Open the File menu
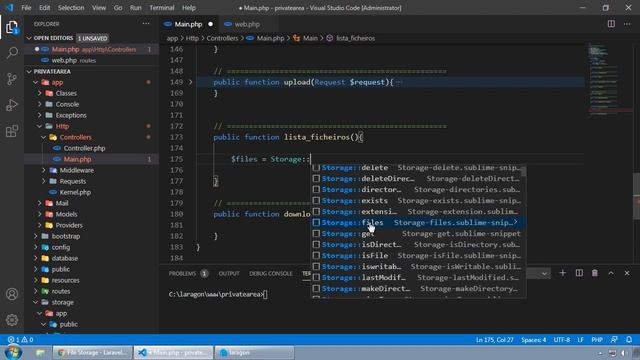Image resolution: width=640 pixels, height=360 pixels. pos(26,8)
